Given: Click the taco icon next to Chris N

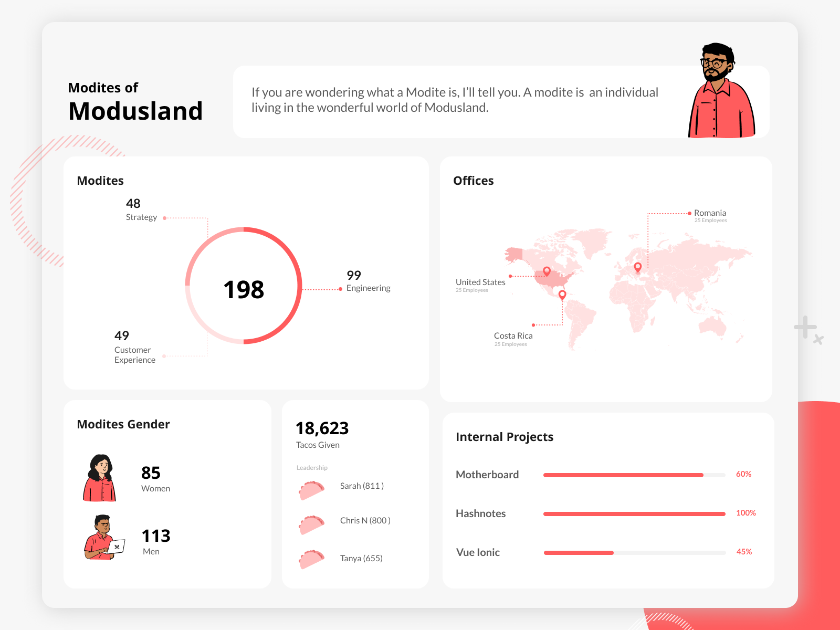Looking at the screenshot, I should (312, 525).
